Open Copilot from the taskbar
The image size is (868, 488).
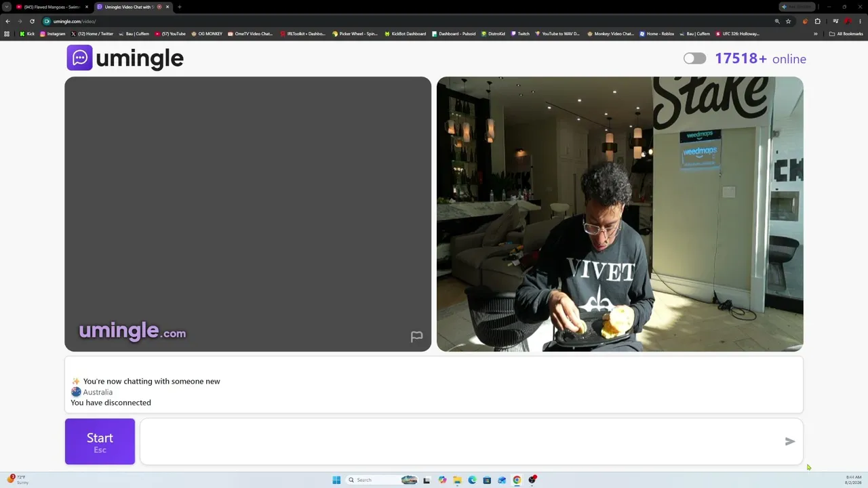442,480
